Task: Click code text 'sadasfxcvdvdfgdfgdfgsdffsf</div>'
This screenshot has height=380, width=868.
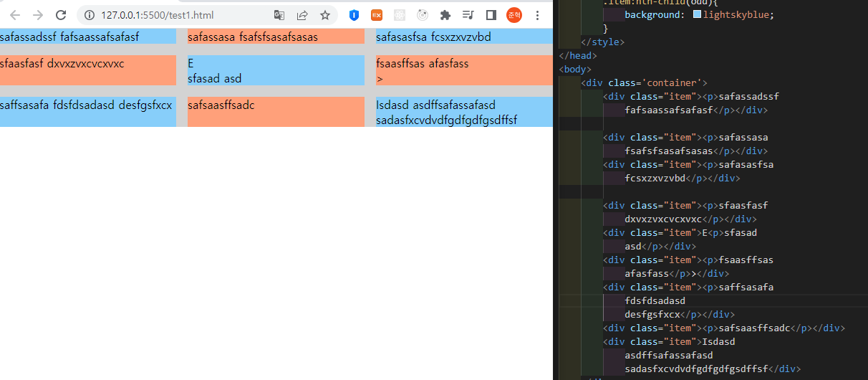Action: pyautogui.click(x=713, y=369)
